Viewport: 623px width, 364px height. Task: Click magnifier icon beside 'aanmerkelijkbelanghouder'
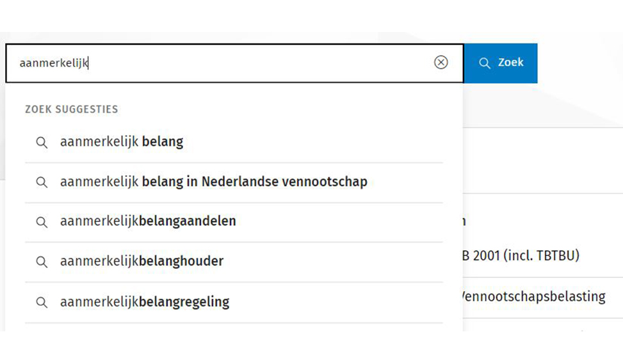click(42, 262)
